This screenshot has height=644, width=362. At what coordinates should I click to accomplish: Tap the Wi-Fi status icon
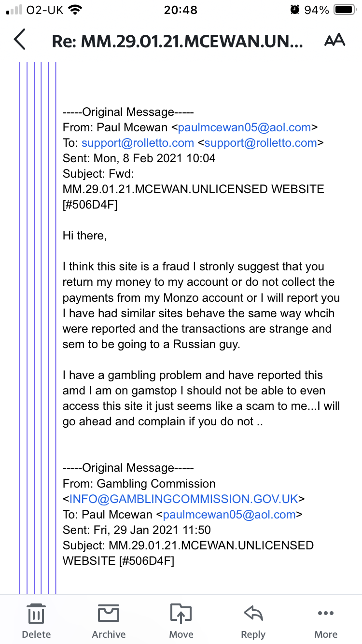coord(74,10)
